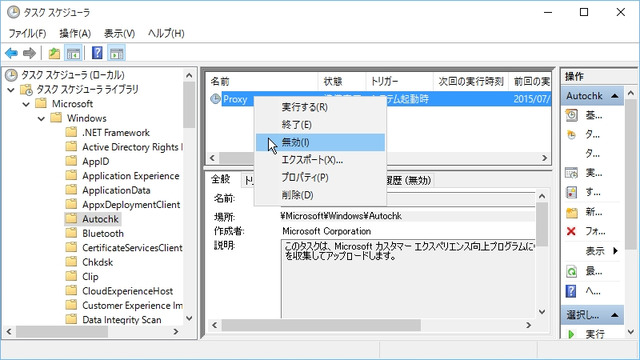Viewport: 640px width, 360px height.
Task: Click the display all running tasks icon
Action: pyautogui.click(x=571, y=173)
